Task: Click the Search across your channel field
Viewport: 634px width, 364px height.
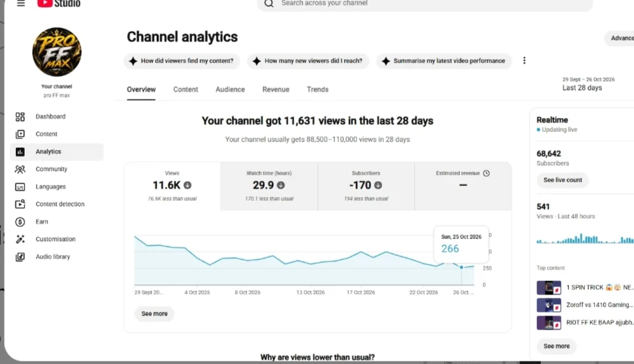Action: coord(425,4)
